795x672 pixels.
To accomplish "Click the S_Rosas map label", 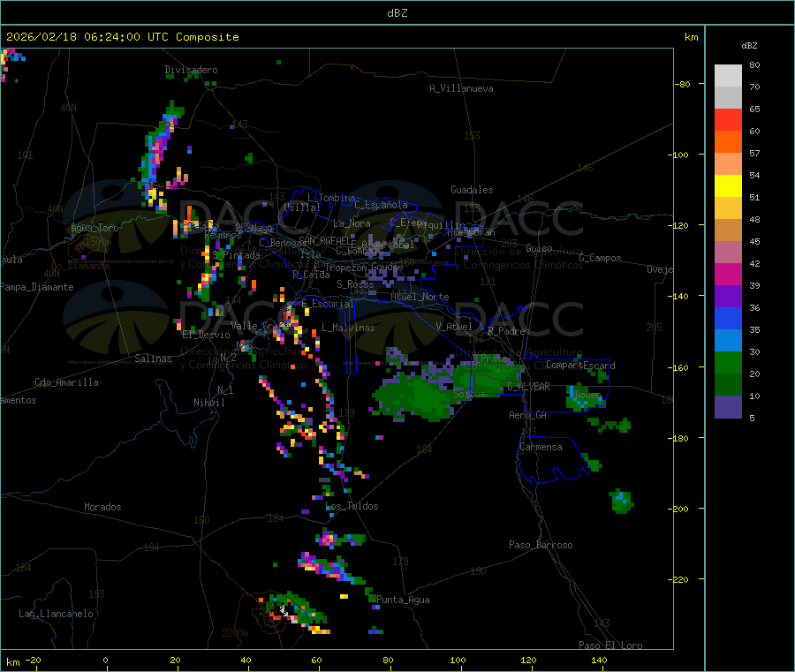I will [355, 284].
